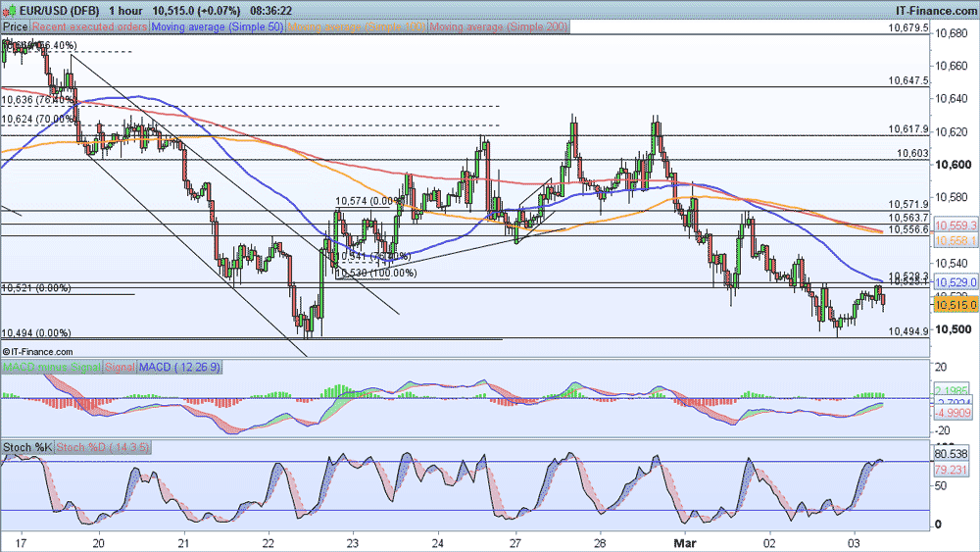Click the 10,521 (0.00%) Fibonacci label
The width and height of the screenshot is (980, 552).
click(x=36, y=288)
